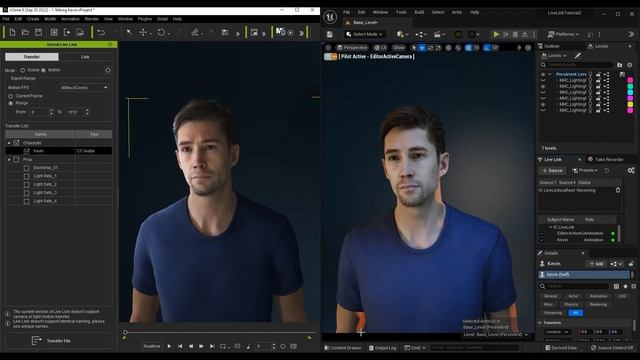Click the Unreal Engine logo icon
The image size is (640, 360).
pyautogui.click(x=330, y=17)
